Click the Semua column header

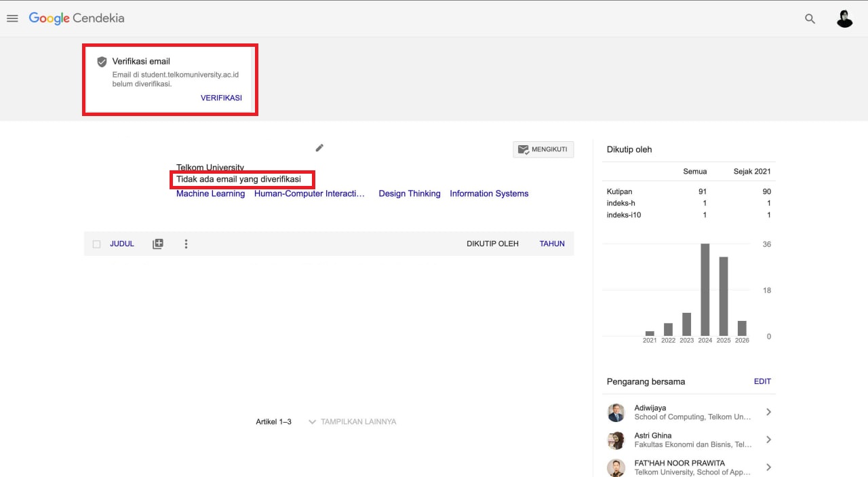tap(694, 171)
